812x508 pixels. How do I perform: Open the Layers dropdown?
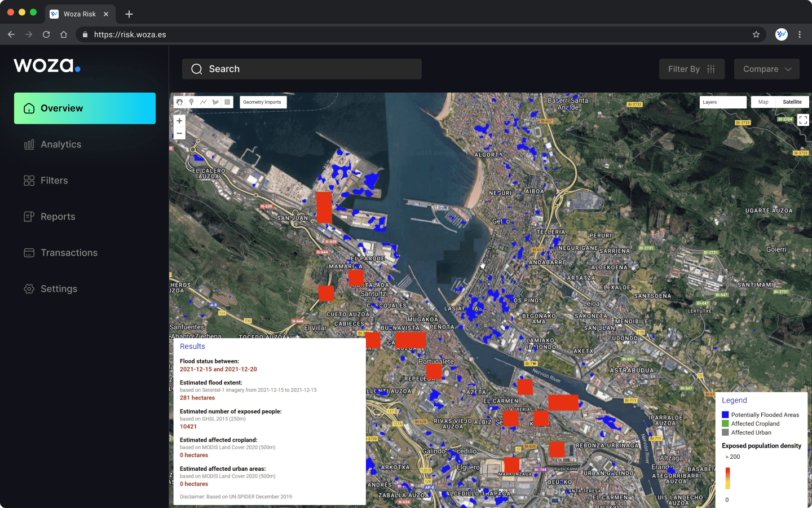pos(723,102)
